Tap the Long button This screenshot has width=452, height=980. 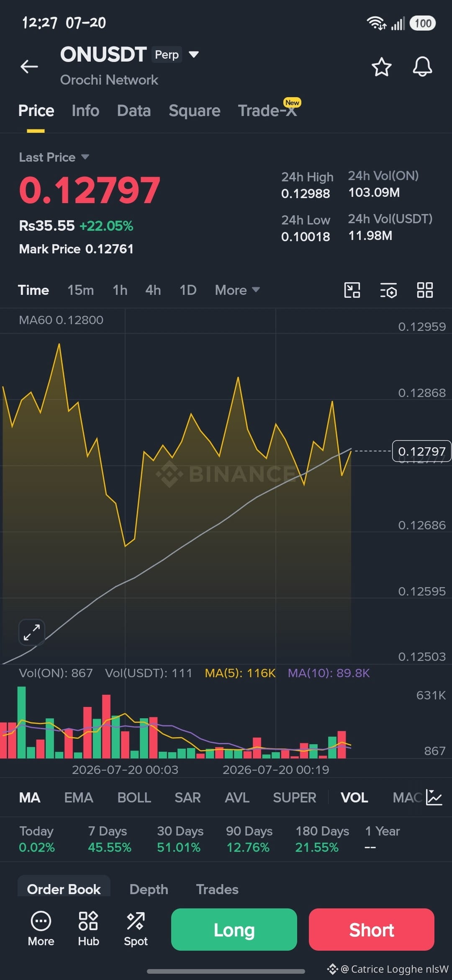pyautogui.click(x=234, y=929)
